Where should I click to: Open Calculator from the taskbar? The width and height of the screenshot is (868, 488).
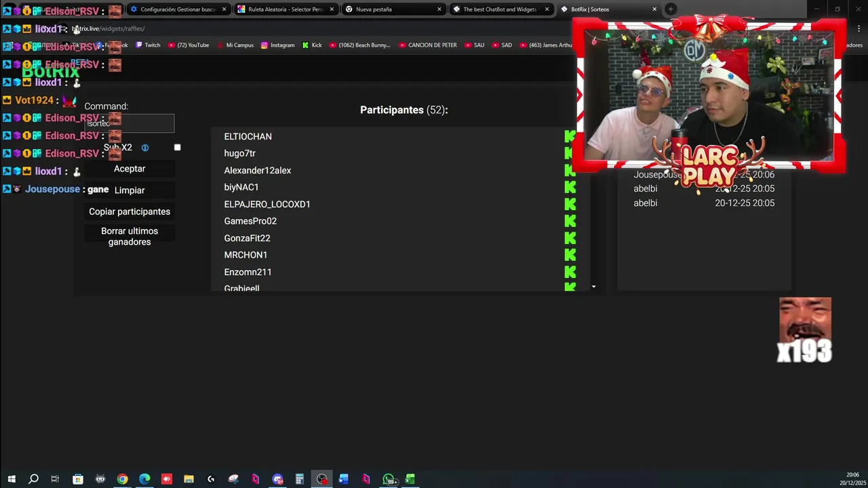pyautogui.click(x=299, y=479)
